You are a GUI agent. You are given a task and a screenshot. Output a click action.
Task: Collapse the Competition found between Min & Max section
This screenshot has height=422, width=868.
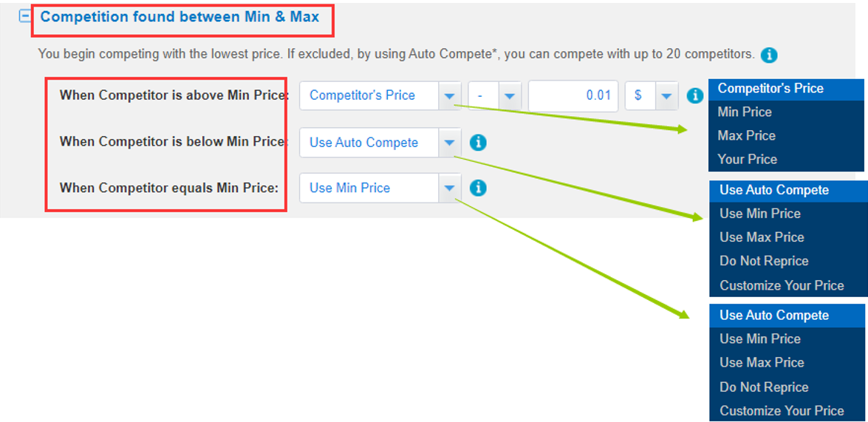25,16
